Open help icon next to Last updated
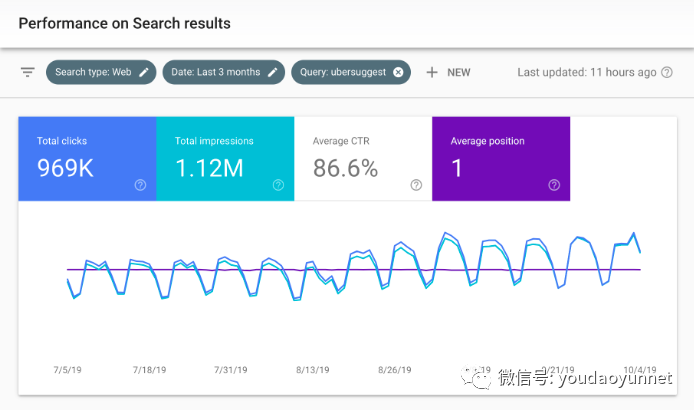This screenshot has height=410, width=694. 667,72
